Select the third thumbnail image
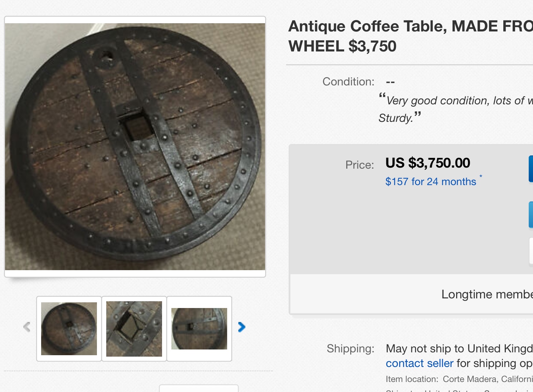Viewport: 533px width, 392px height. pyautogui.click(x=199, y=329)
